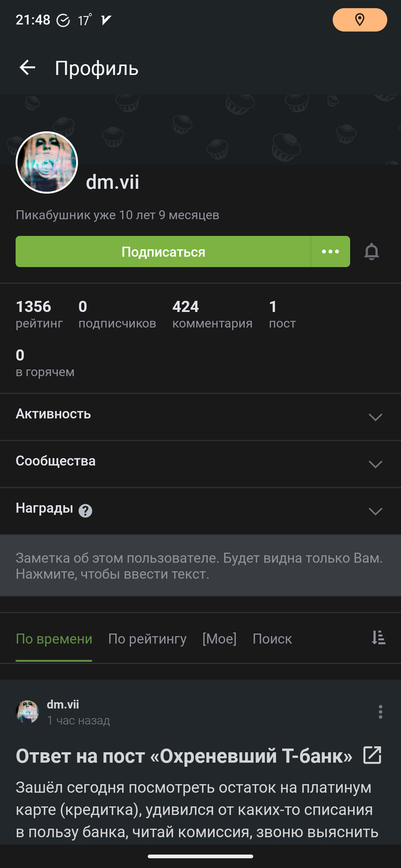
Task: Open the post title Ответ на пост
Action: pos(183,756)
